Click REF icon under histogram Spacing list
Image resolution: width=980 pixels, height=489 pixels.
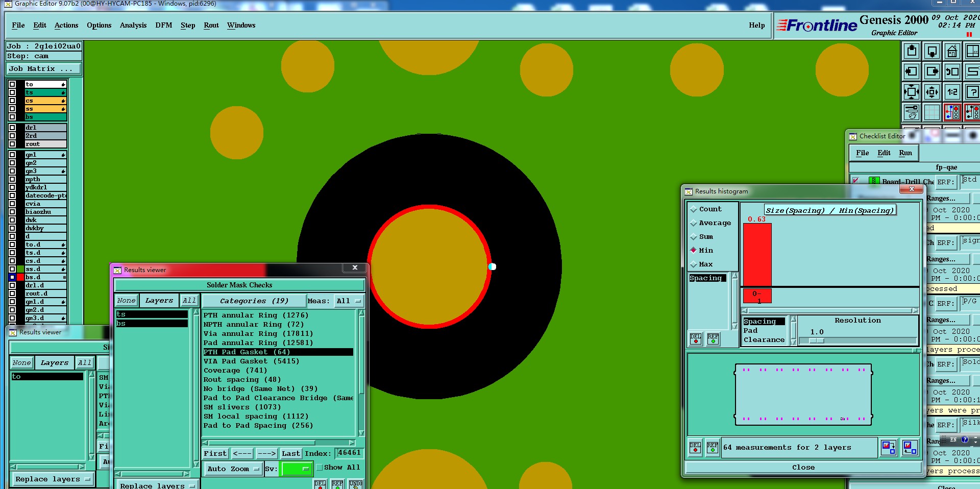(x=713, y=339)
